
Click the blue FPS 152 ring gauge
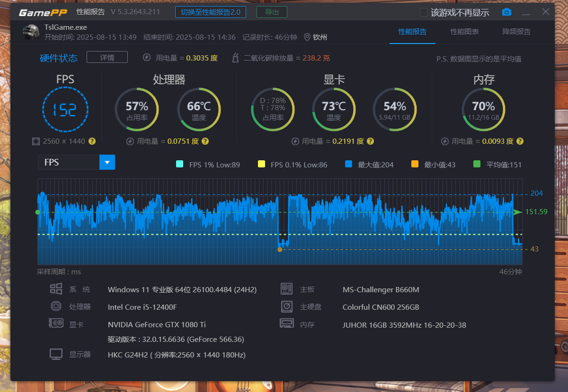(65, 110)
